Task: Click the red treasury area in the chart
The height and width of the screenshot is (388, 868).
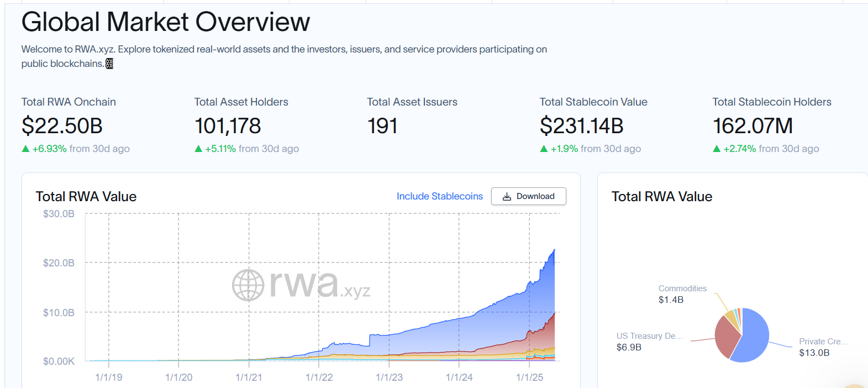Action: (544, 337)
